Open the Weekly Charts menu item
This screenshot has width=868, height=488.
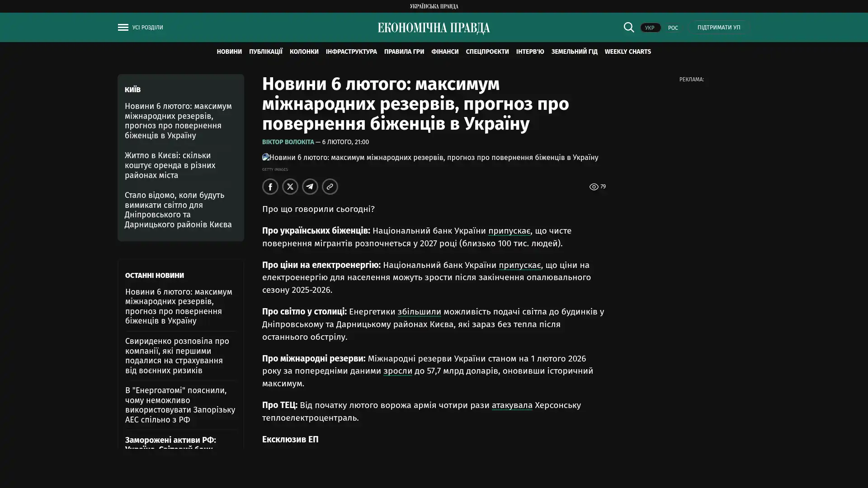point(627,52)
